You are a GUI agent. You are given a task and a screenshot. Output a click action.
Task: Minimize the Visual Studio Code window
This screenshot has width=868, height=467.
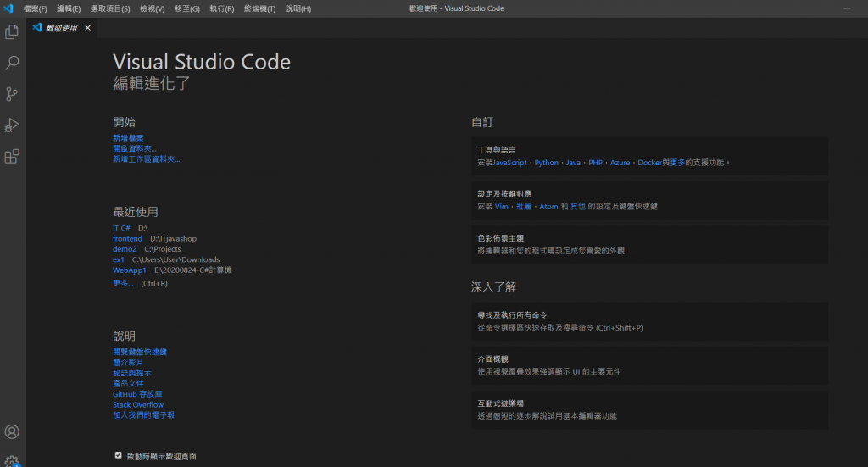point(847,8)
